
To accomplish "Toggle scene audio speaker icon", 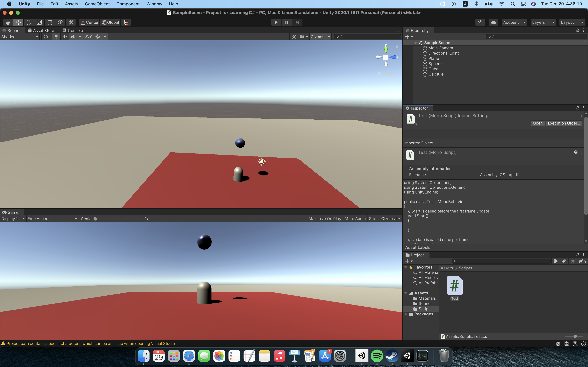I will coord(65,37).
